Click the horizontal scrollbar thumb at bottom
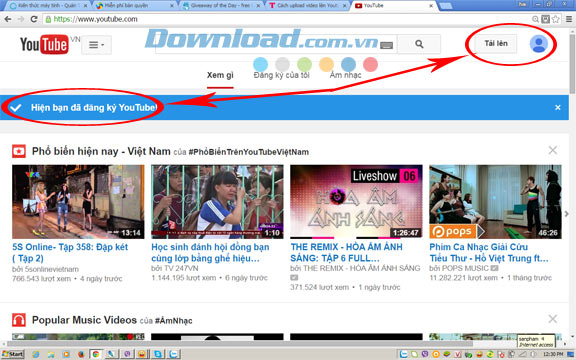This screenshot has height=360, width=576. (x=240, y=344)
